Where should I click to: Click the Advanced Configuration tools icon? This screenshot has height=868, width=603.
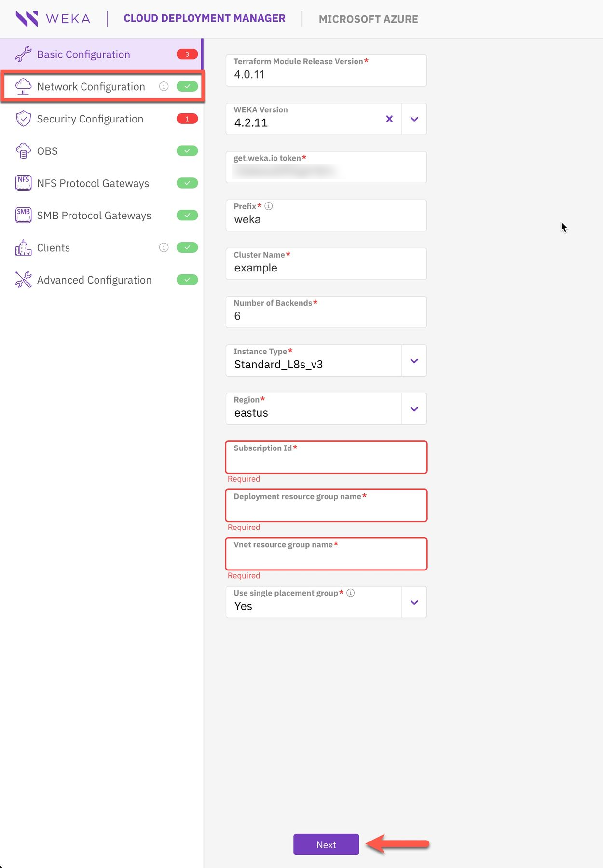(x=23, y=280)
